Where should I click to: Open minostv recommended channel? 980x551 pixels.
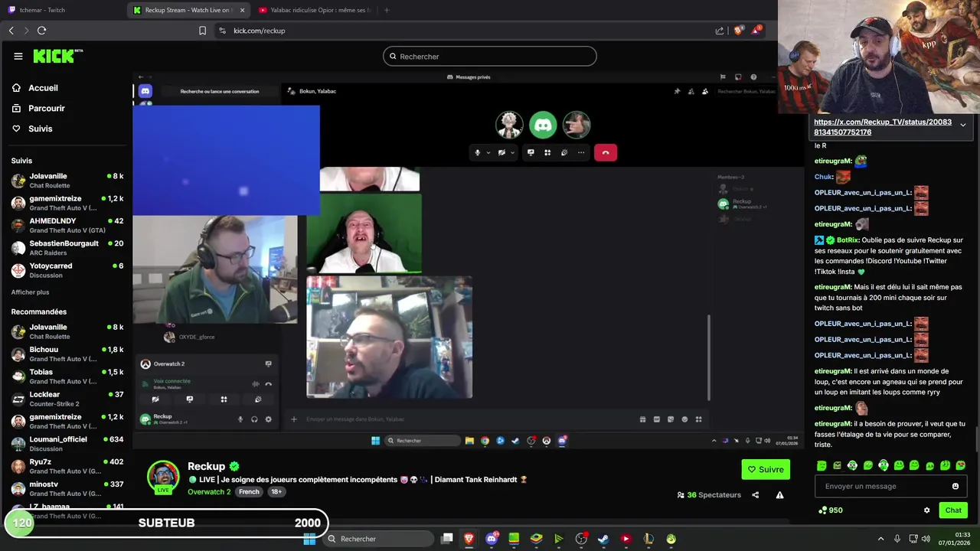(x=67, y=488)
